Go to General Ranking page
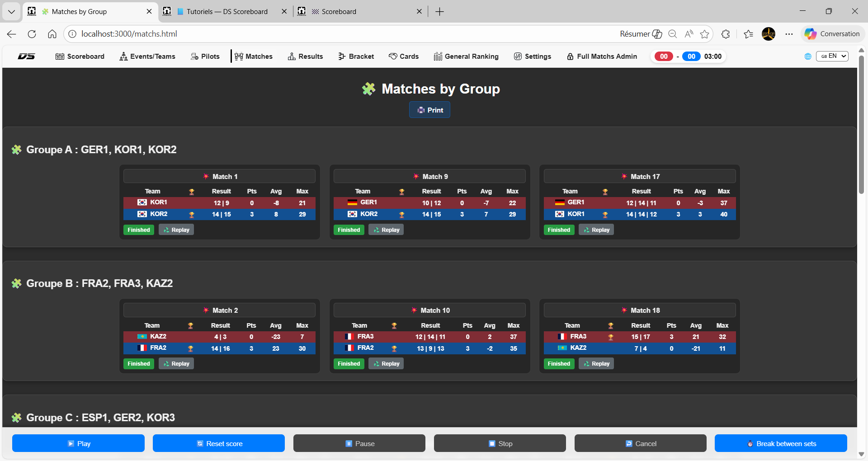The image size is (868, 461). pyautogui.click(x=466, y=56)
